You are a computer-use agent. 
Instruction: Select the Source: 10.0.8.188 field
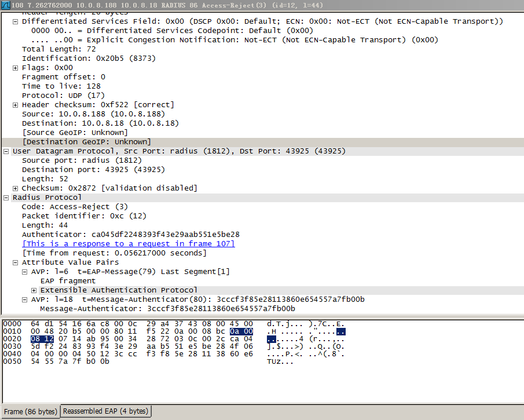tap(87, 114)
